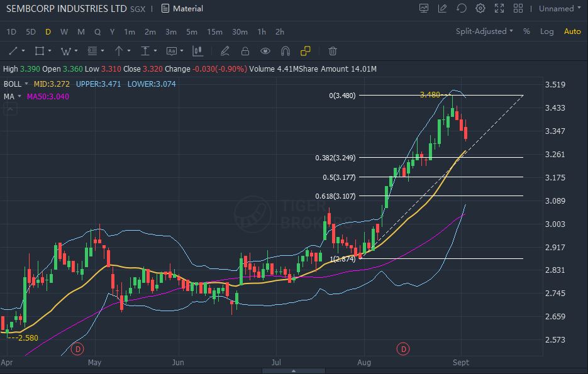The width and height of the screenshot is (588, 374).
Task: Toggle the lock drawings icon
Action: point(245,50)
